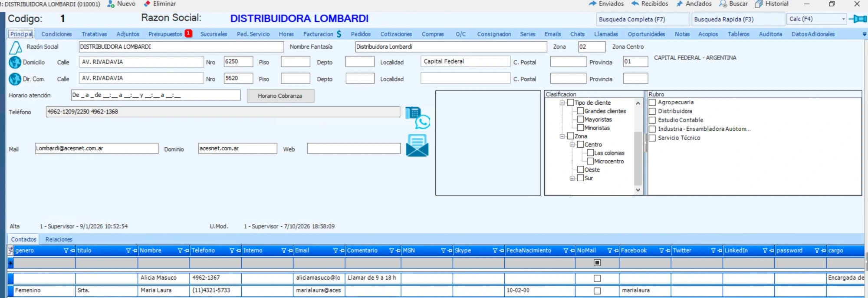Image resolution: width=868 pixels, height=298 pixels.
Task: Tick the Microcentro checkbox
Action: (x=590, y=161)
